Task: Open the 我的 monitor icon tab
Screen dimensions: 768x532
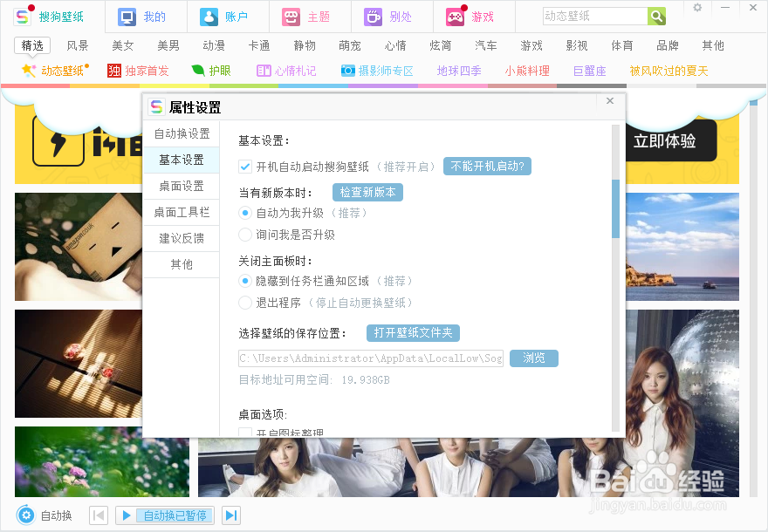Action: click(127, 17)
